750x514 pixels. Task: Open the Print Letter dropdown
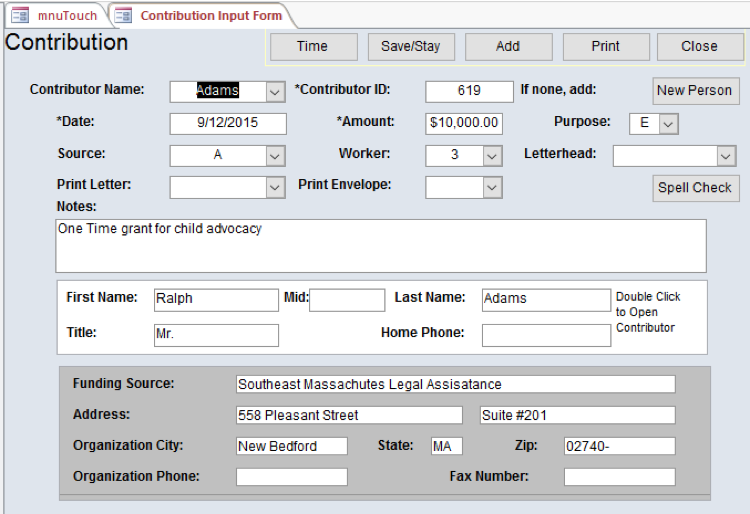click(x=276, y=187)
